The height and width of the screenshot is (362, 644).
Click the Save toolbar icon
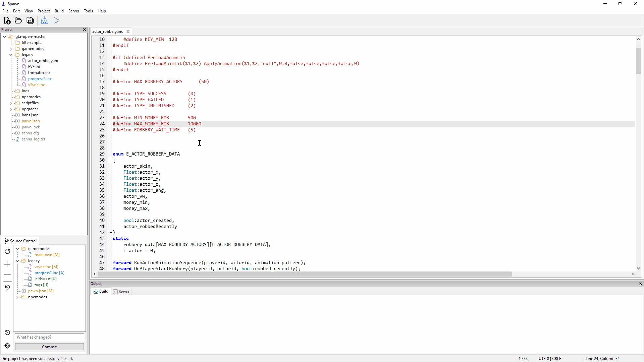[x=30, y=21]
